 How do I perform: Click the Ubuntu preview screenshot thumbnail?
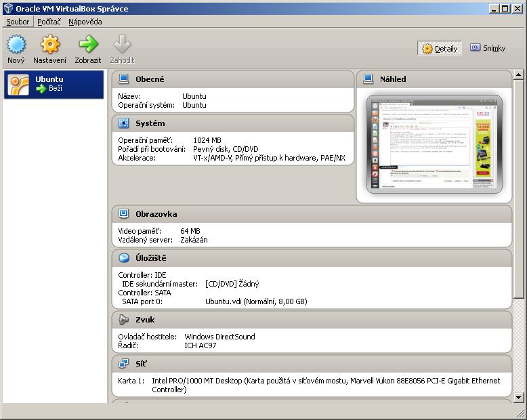(x=434, y=144)
